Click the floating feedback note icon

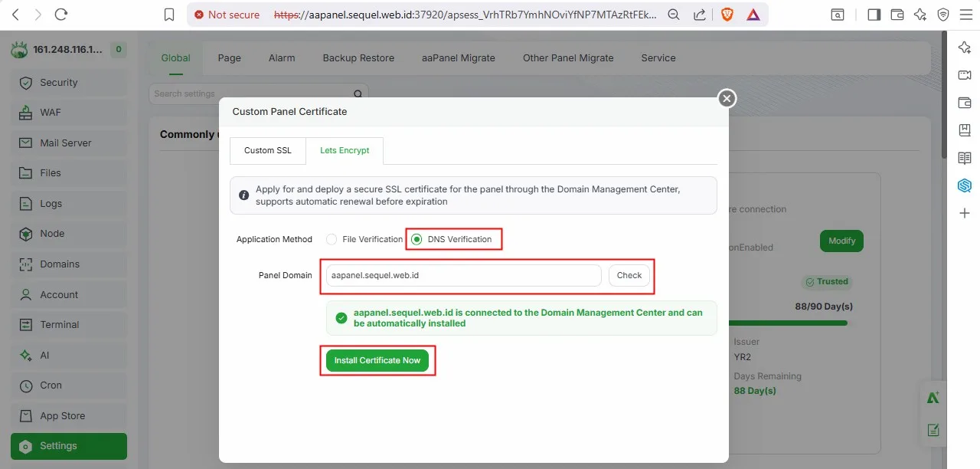coord(933,430)
